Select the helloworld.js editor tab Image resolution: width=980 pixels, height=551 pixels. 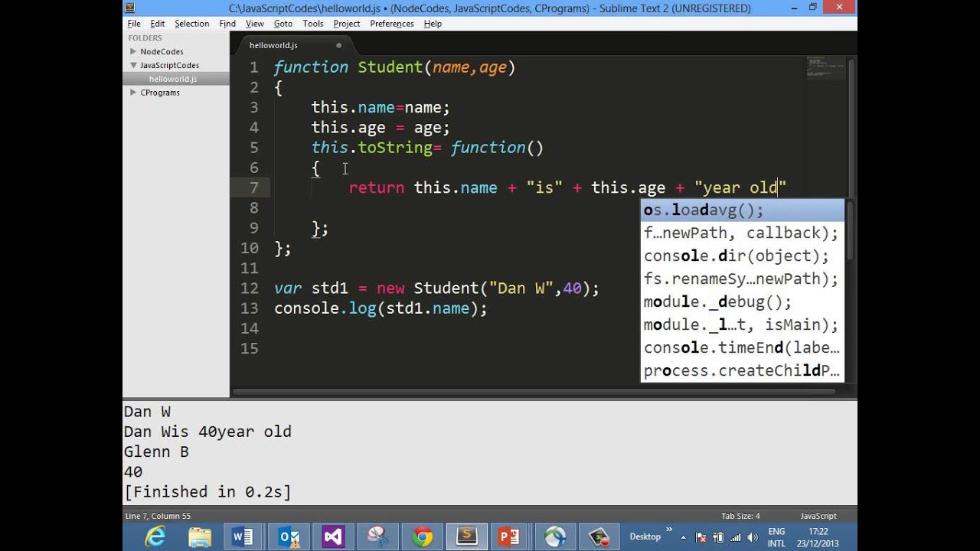[295, 45]
